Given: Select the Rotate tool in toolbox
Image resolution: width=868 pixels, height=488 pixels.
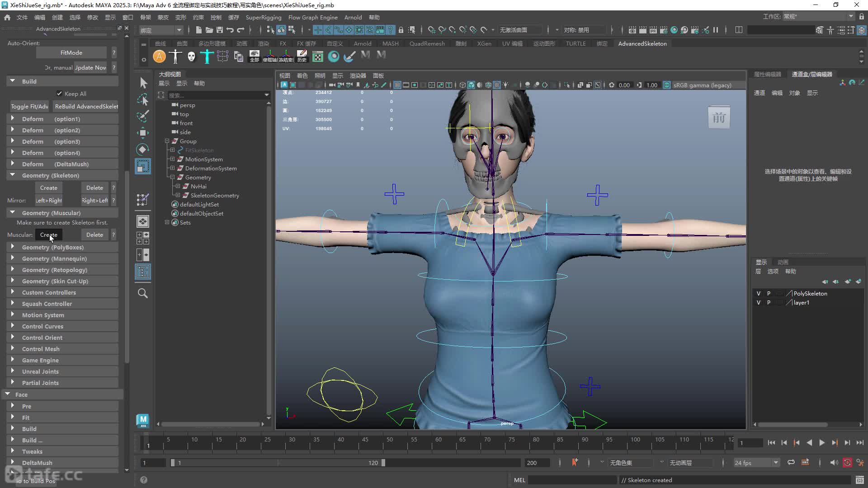Looking at the screenshot, I should pos(143,149).
